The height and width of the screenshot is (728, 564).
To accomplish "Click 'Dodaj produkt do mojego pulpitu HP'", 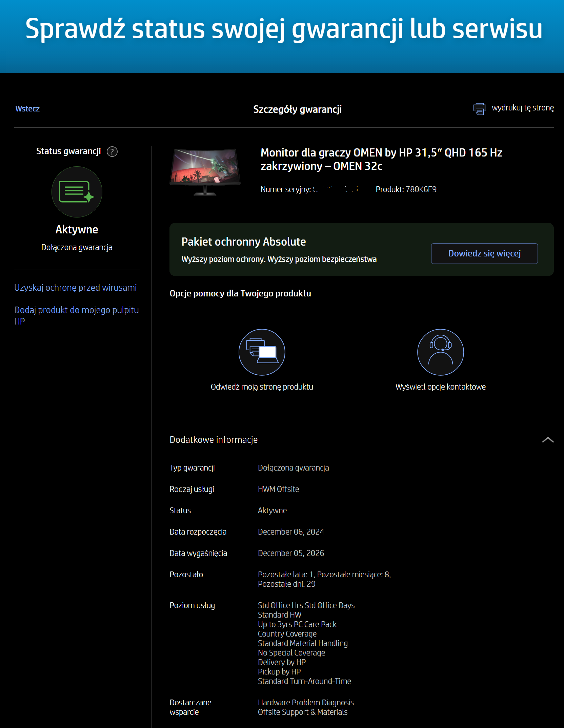I will pyautogui.click(x=77, y=315).
